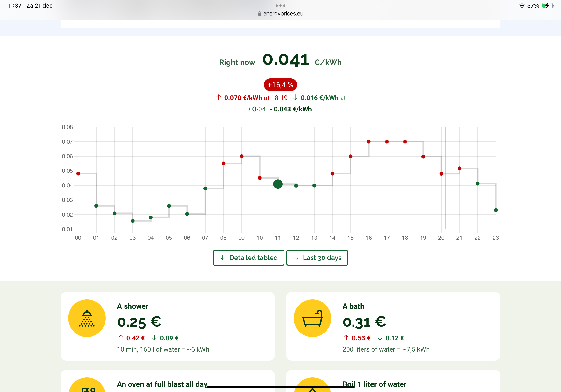Click the lowest price dot at 03
Image resolution: width=561 pixels, height=392 pixels.
pyautogui.click(x=132, y=221)
